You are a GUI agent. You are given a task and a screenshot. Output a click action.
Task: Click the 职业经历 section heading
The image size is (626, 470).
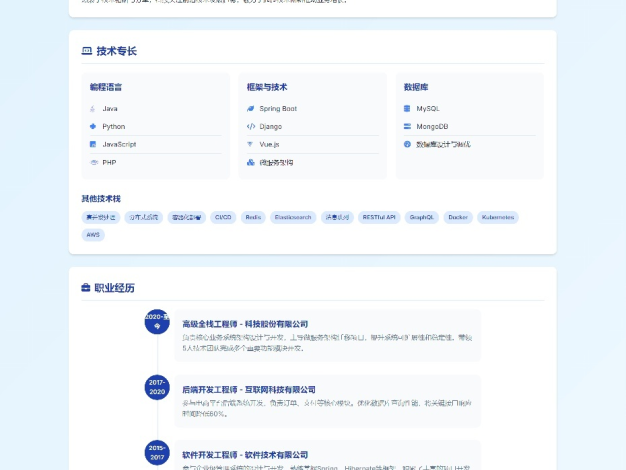coord(115,288)
